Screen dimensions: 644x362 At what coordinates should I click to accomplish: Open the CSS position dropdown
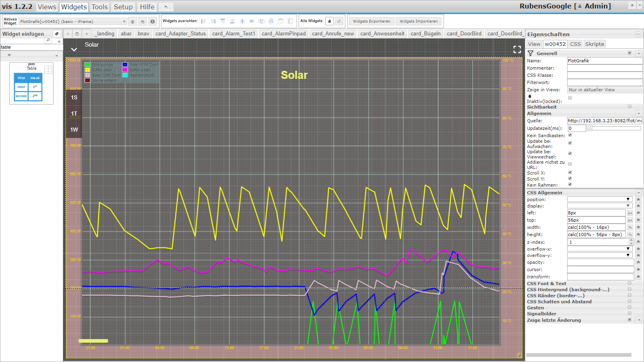pos(600,200)
